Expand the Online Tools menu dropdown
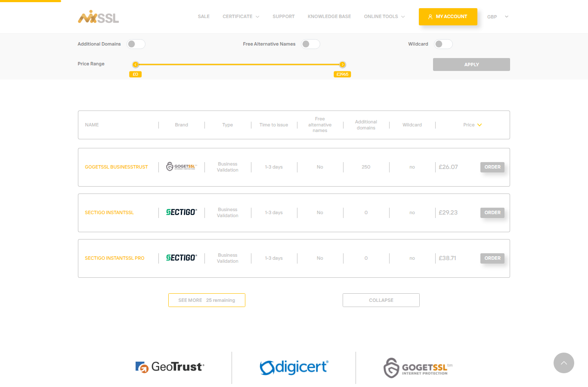 pyautogui.click(x=384, y=17)
